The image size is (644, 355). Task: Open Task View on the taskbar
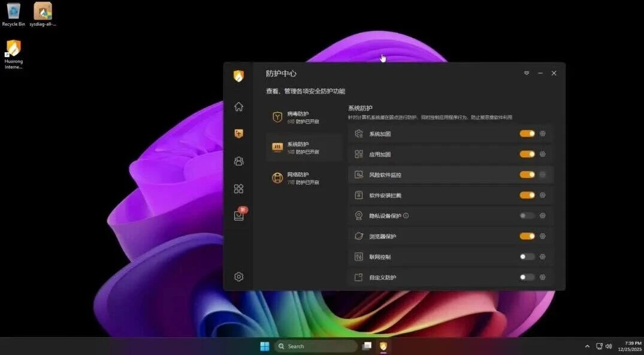[x=367, y=347]
